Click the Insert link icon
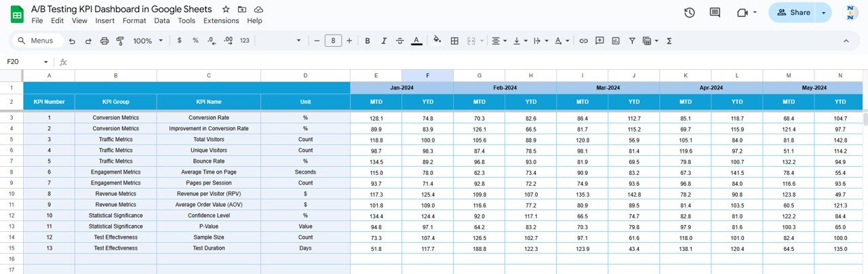Image resolution: width=868 pixels, height=274 pixels. pos(583,41)
